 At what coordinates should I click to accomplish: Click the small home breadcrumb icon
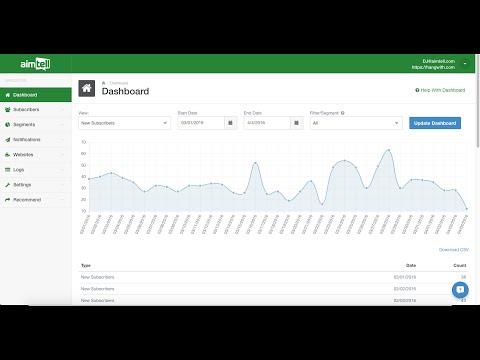103,83
